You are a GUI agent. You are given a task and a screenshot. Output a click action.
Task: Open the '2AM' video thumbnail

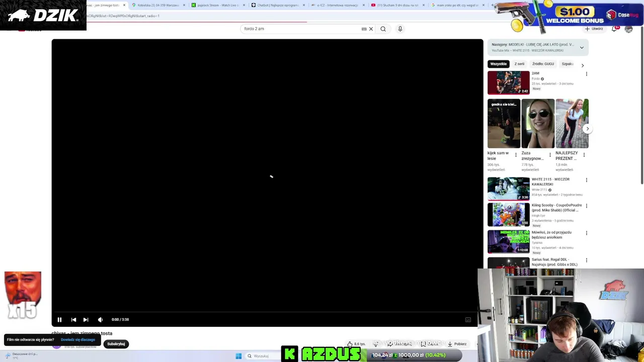point(508,82)
